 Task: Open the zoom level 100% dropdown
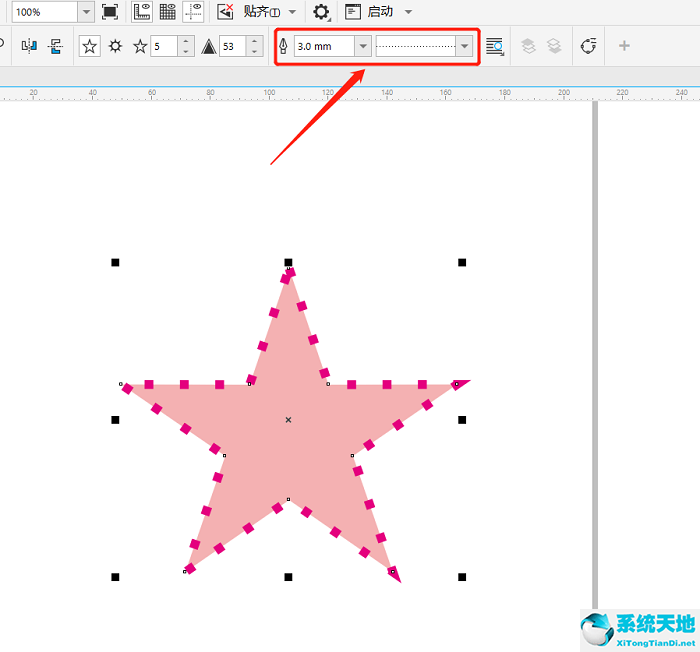(x=86, y=12)
